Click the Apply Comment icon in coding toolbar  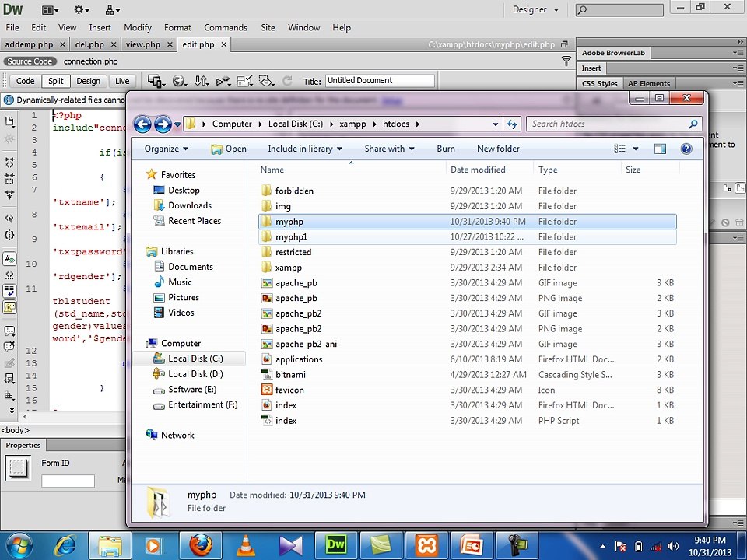(9, 331)
